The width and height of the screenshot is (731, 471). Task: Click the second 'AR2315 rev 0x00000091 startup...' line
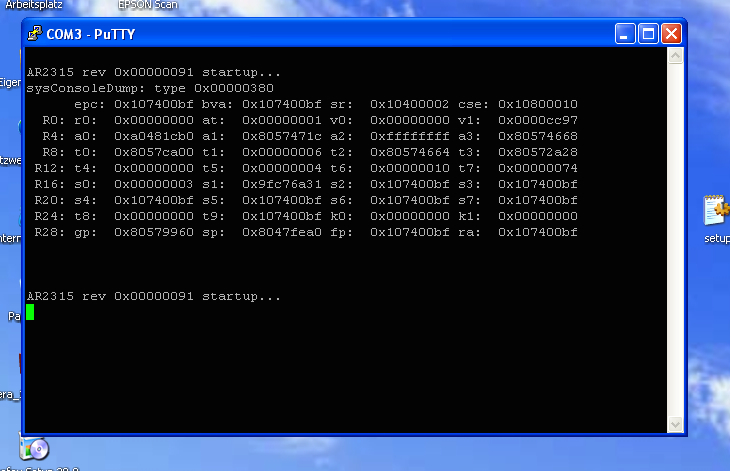click(x=154, y=296)
